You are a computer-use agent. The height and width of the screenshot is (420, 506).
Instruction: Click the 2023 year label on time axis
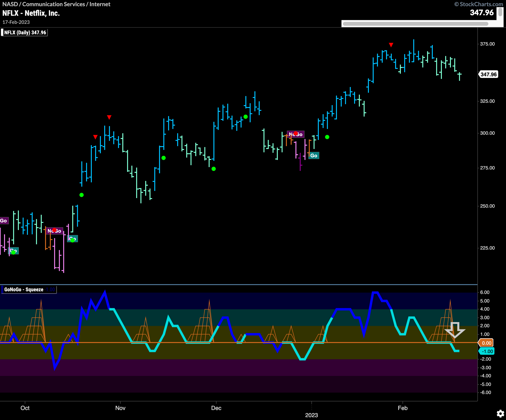coord(312,415)
